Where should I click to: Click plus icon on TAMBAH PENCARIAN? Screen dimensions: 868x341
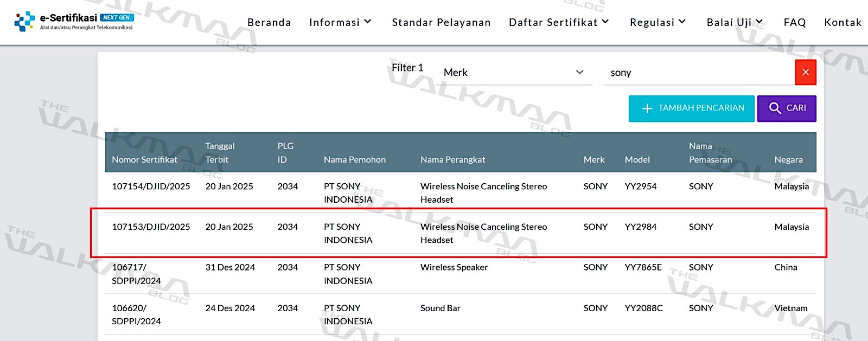[x=647, y=108]
